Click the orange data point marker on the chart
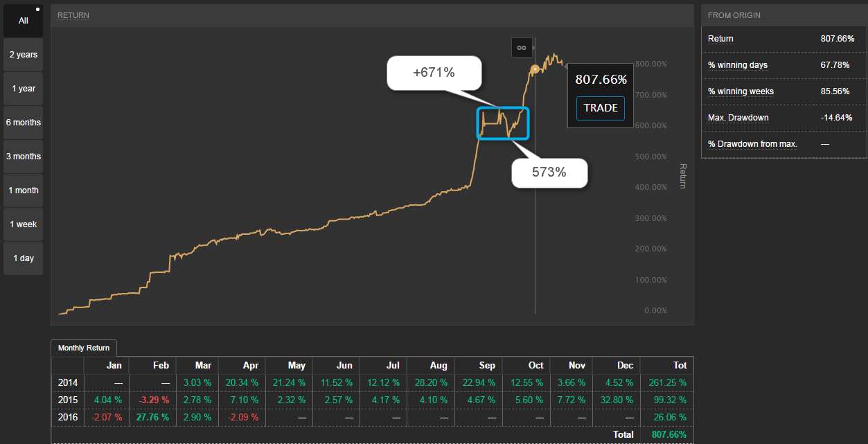Image resolution: width=868 pixels, height=444 pixels. point(535,69)
